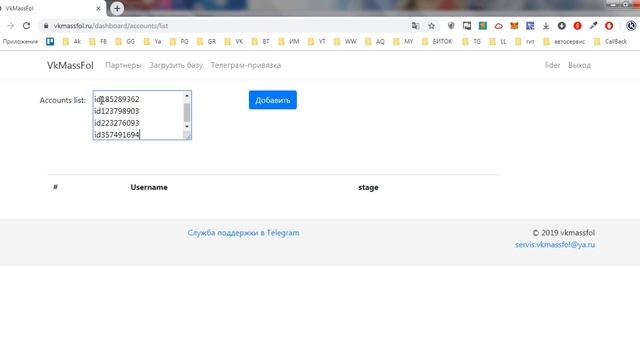Click the textarea scroll-down arrow
The width and height of the screenshot is (640, 360).
tap(187, 127)
